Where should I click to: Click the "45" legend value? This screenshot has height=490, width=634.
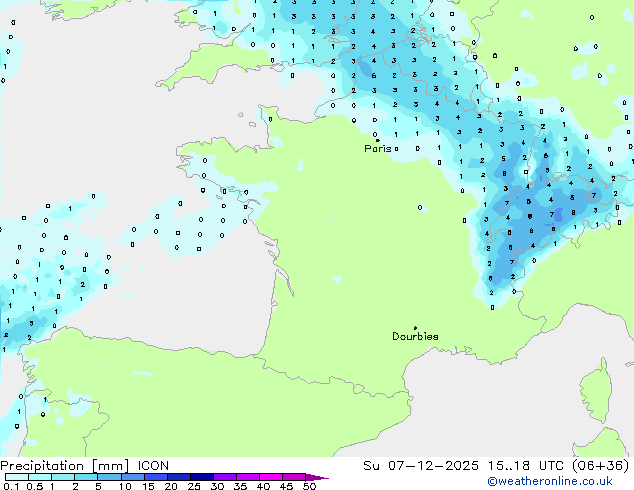[x=286, y=486]
